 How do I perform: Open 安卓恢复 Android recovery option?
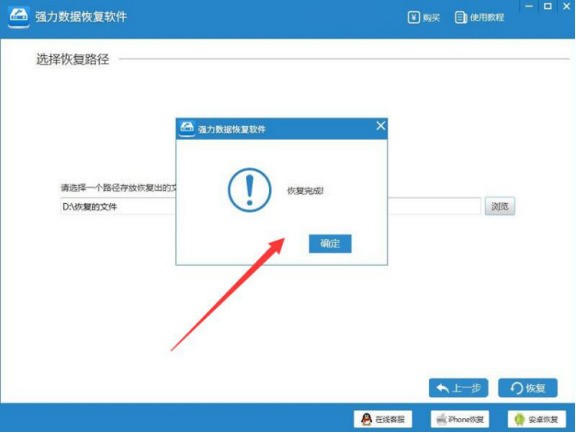(x=537, y=419)
